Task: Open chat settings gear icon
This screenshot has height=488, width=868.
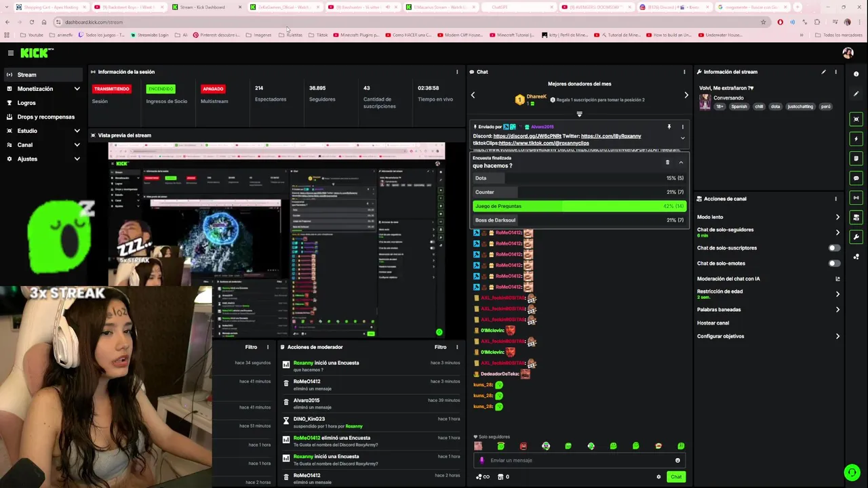Action: (x=658, y=477)
